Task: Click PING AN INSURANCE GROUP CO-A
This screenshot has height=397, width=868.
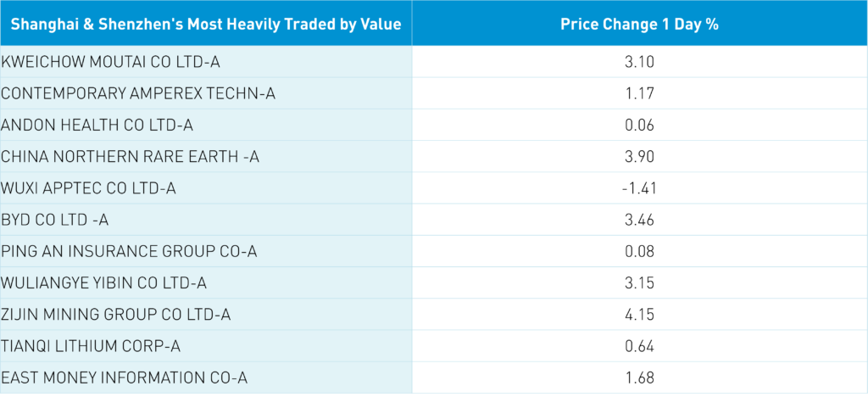Action: (129, 251)
